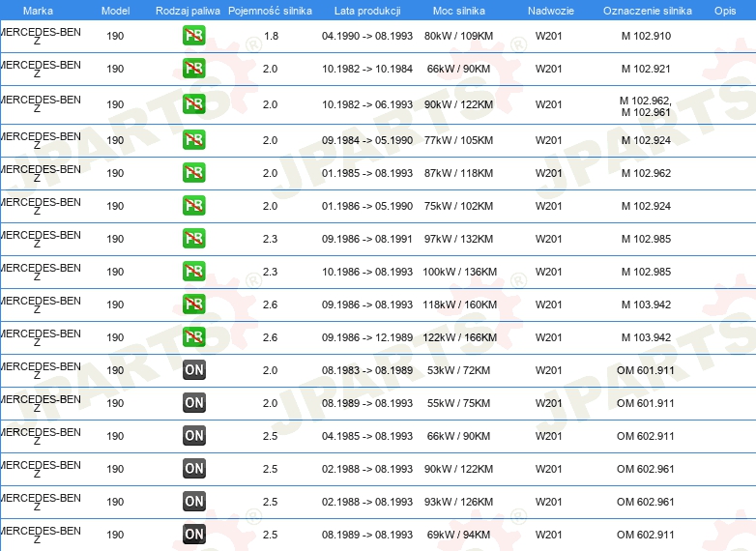756x551 pixels.
Task: Click petrol icon in 118kW / 160KM row
Action: point(193,304)
